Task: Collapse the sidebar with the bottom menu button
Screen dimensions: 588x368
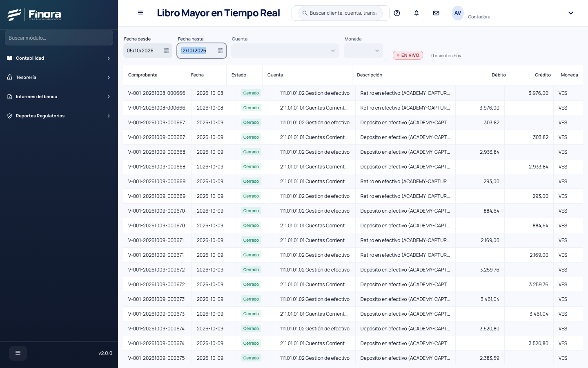Action: 18,353
